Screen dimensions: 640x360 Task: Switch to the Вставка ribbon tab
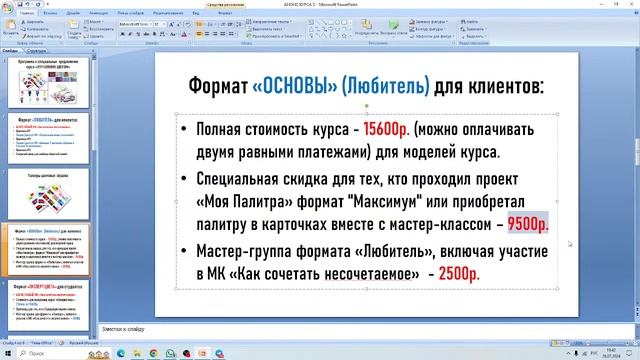50,13
